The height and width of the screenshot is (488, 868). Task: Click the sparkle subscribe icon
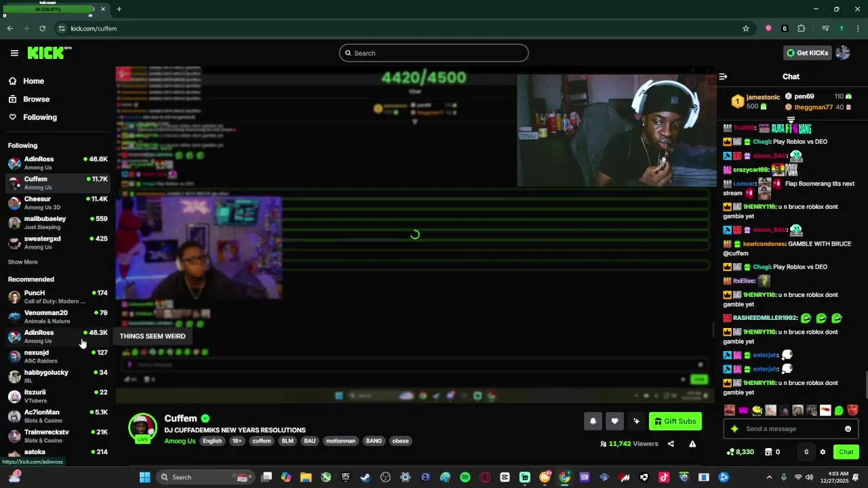[x=636, y=421]
